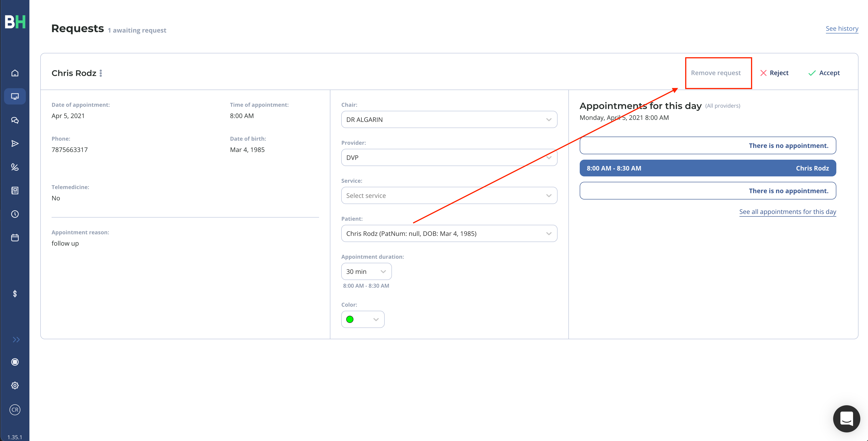Open the settings gear in sidebar
This screenshot has width=868, height=441.
(x=15, y=385)
